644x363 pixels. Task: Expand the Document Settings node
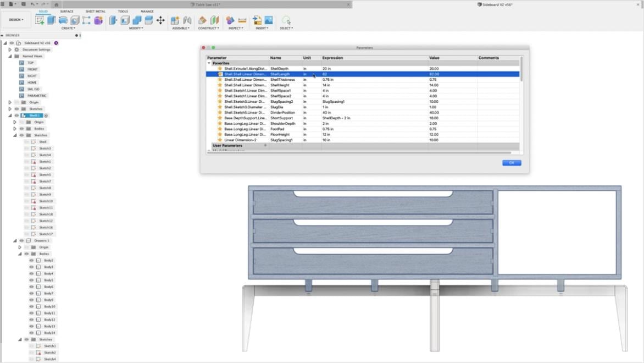pyautogui.click(x=9, y=50)
